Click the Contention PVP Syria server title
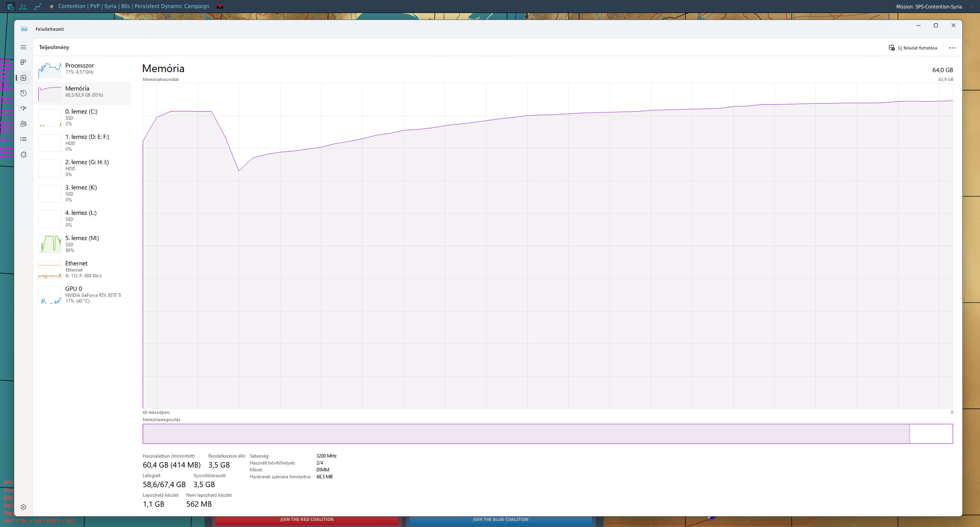 [x=133, y=6]
